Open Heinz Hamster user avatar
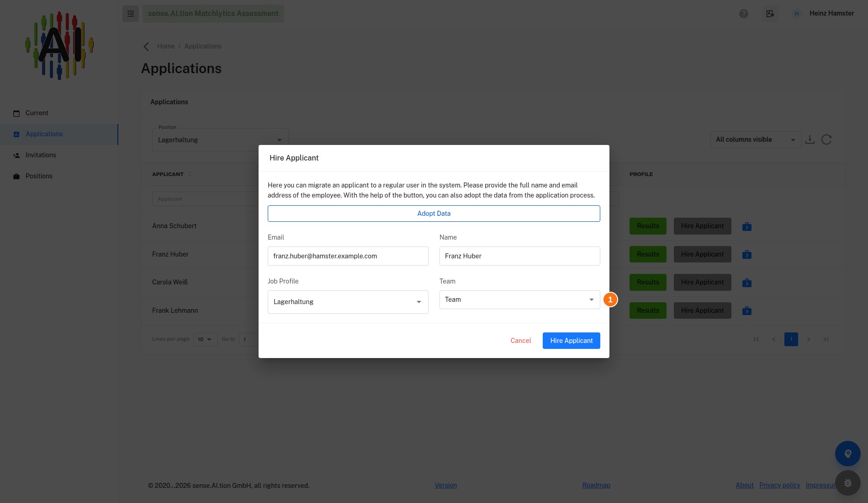The width and height of the screenshot is (868, 503). pos(797,14)
